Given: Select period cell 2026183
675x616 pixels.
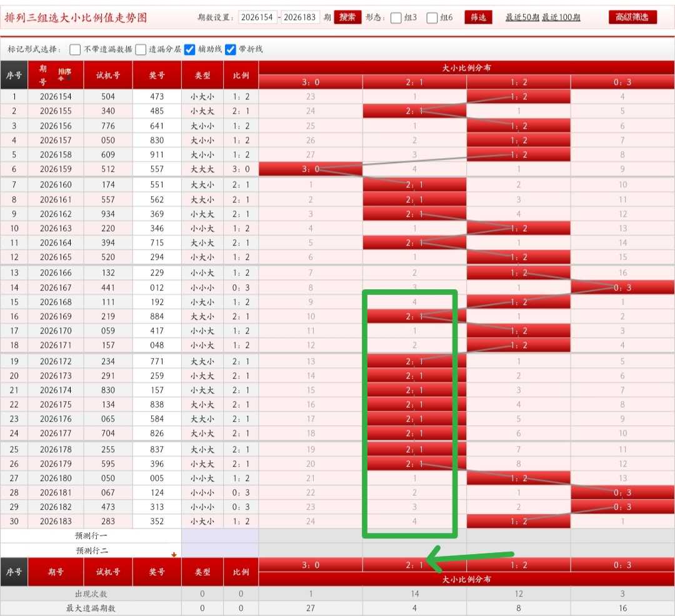Looking at the screenshot, I should (x=56, y=521).
